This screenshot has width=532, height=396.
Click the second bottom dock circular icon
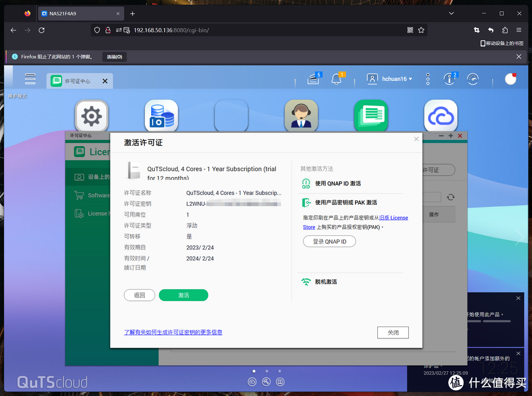tap(266, 382)
